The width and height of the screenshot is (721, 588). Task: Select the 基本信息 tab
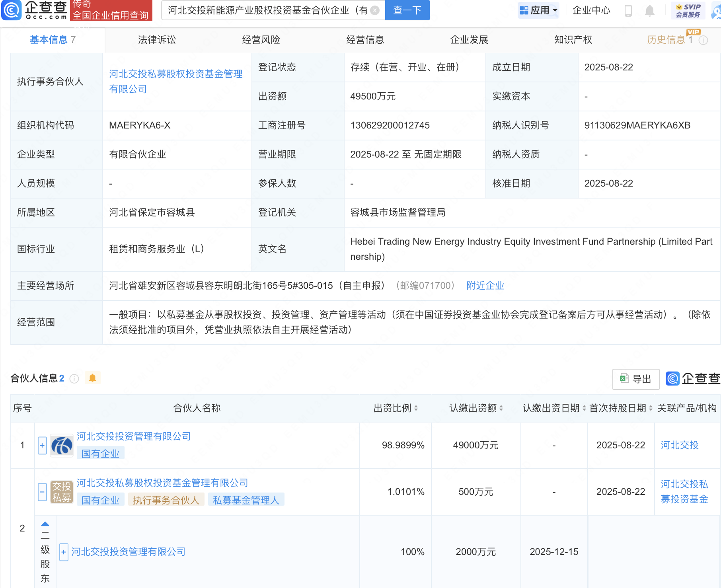click(53, 40)
